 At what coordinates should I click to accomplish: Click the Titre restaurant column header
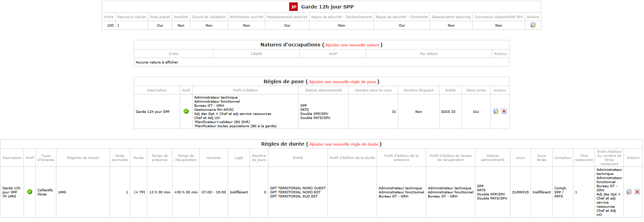coord(584,158)
